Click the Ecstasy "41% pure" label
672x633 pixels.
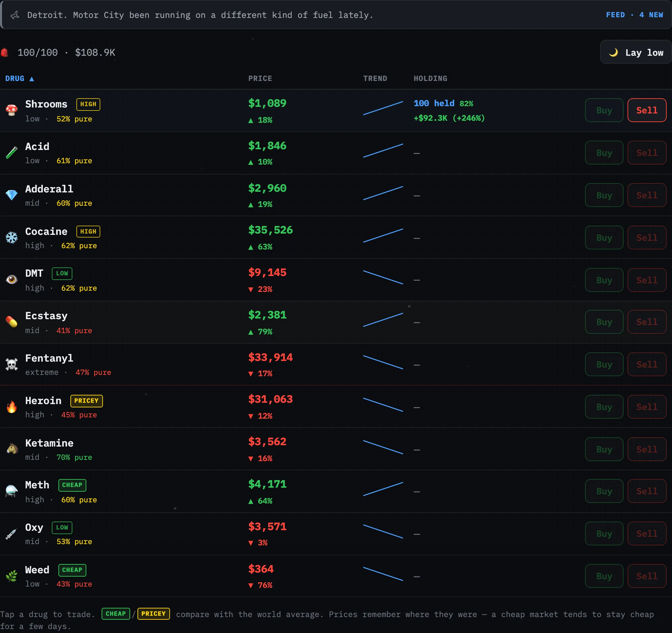click(74, 331)
